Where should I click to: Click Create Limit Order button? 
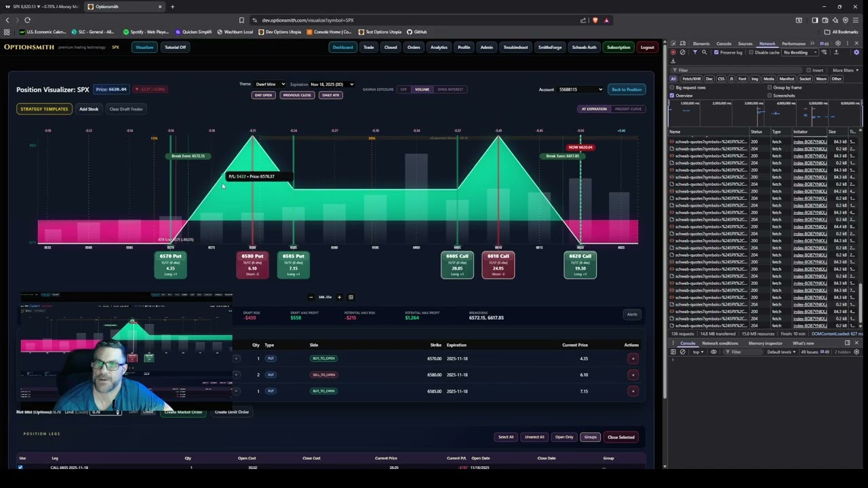(232, 412)
